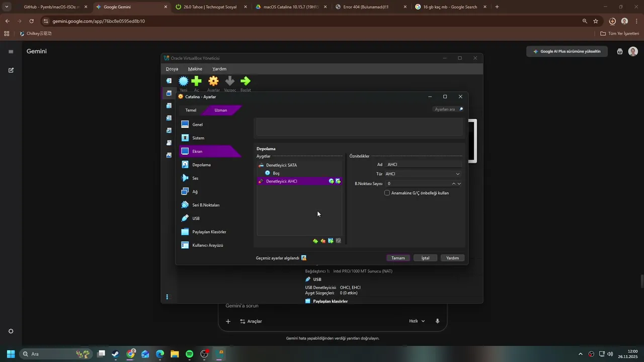Viewport: 644px width, 362px height.
Task: Open Steam from the taskbar
Action: click(116, 354)
